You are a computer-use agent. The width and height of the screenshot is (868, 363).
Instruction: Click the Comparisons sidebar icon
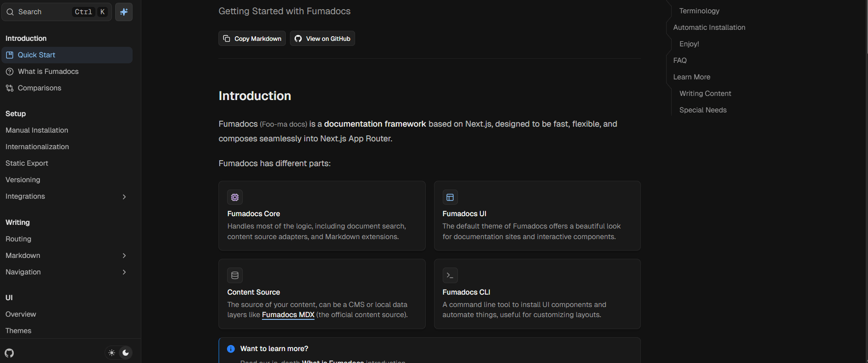[x=10, y=88]
